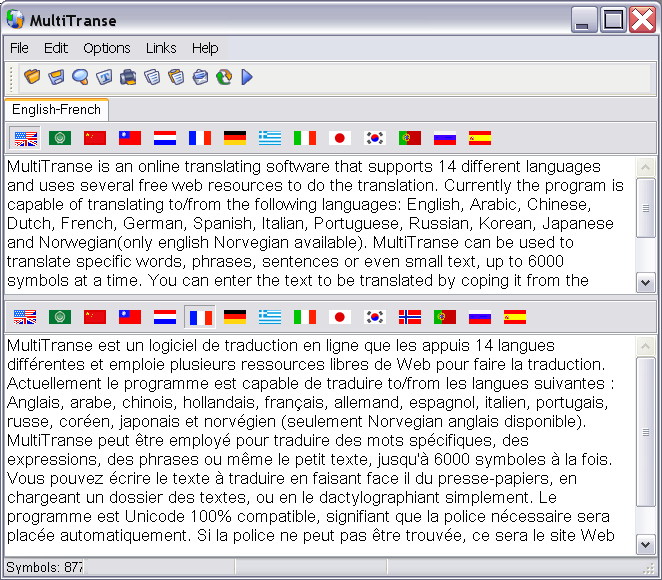Set target language to Dutch flag
Viewport: 662px width, 580px height.
point(165,317)
